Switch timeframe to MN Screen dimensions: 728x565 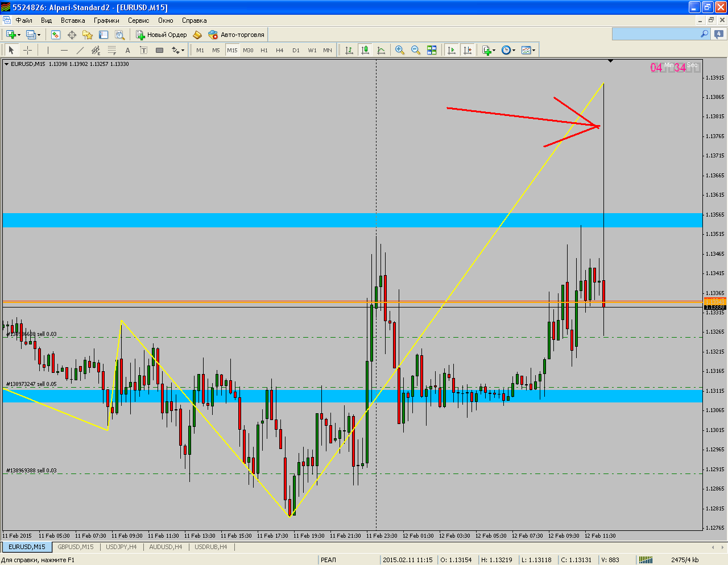click(x=328, y=50)
